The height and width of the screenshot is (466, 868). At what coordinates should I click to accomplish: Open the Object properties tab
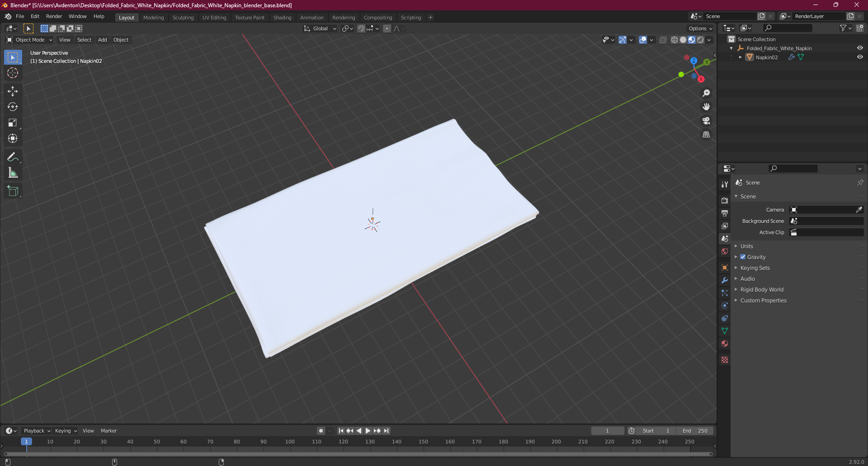pyautogui.click(x=725, y=268)
